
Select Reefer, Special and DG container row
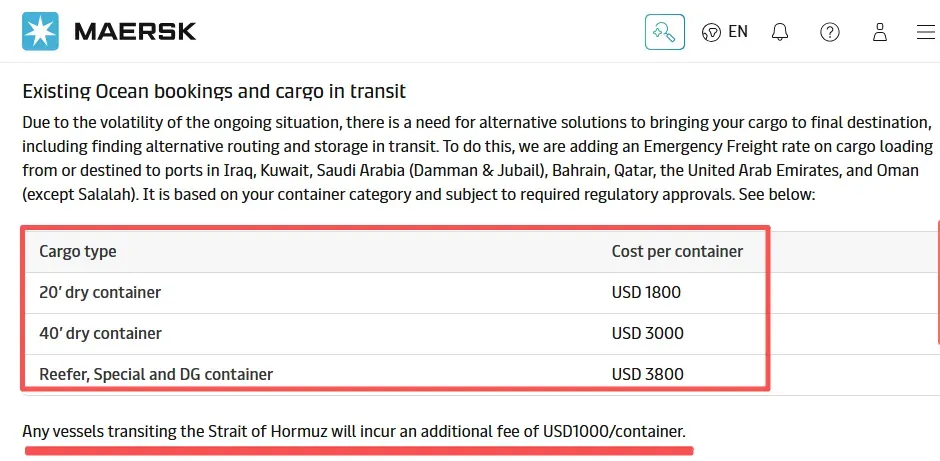click(x=394, y=373)
